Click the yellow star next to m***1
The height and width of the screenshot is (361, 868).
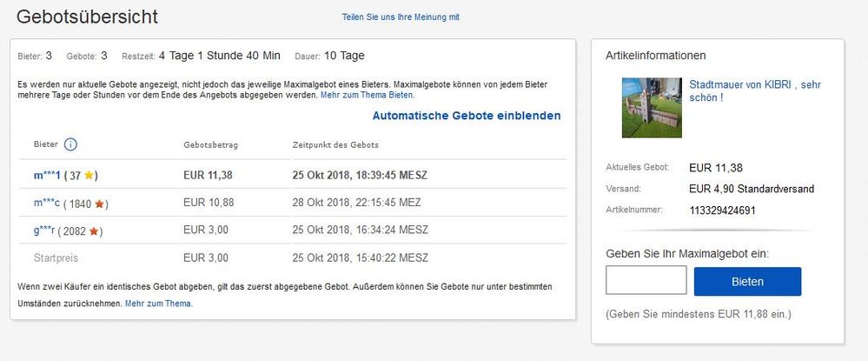pos(89,176)
